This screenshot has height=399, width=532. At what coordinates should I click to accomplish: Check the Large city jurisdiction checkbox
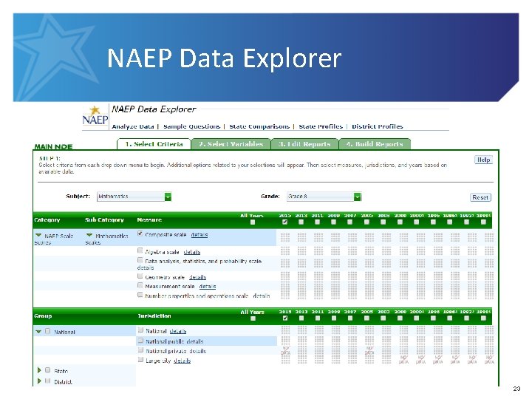coord(141,359)
